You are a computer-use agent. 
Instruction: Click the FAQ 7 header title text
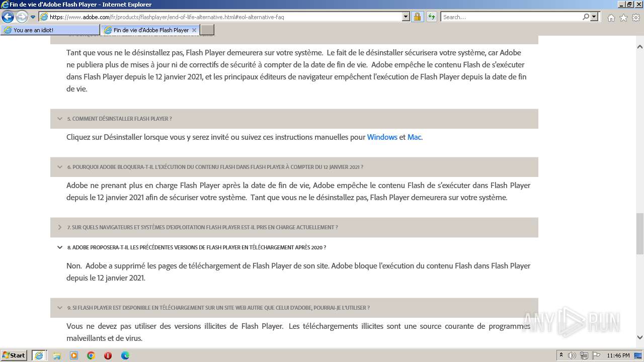pyautogui.click(x=202, y=227)
